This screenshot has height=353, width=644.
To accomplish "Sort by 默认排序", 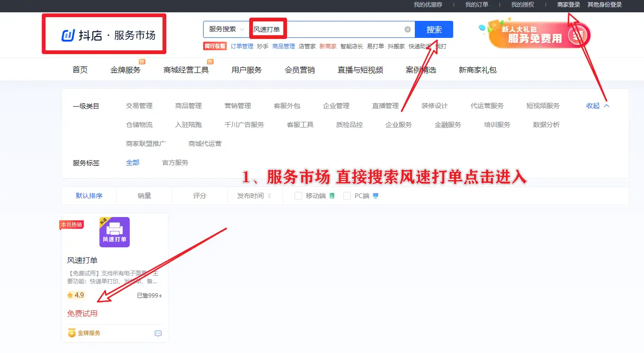I will pos(89,196).
